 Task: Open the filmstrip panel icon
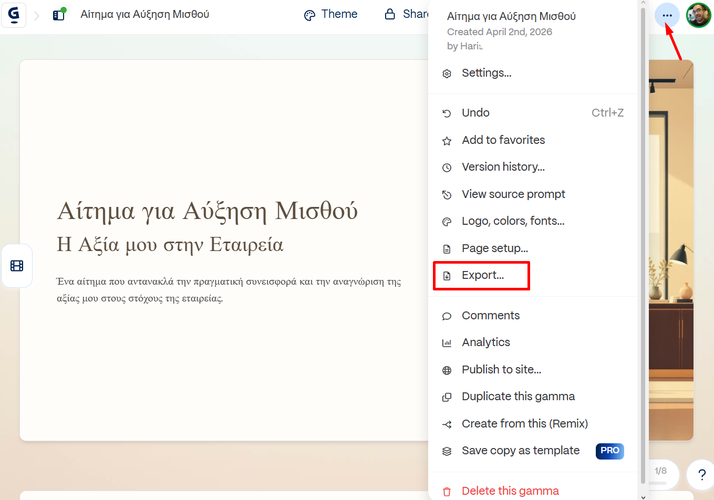pyautogui.click(x=17, y=266)
